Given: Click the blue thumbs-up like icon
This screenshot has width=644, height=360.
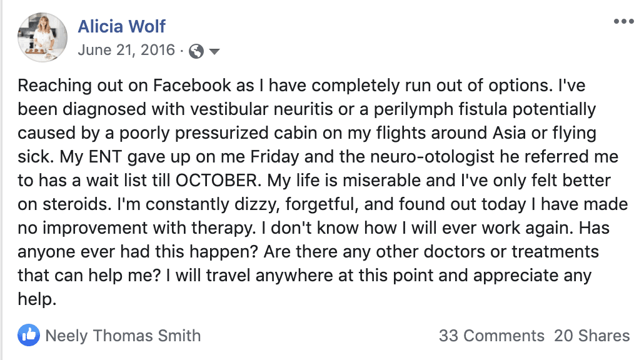Looking at the screenshot, I should 29,335.
